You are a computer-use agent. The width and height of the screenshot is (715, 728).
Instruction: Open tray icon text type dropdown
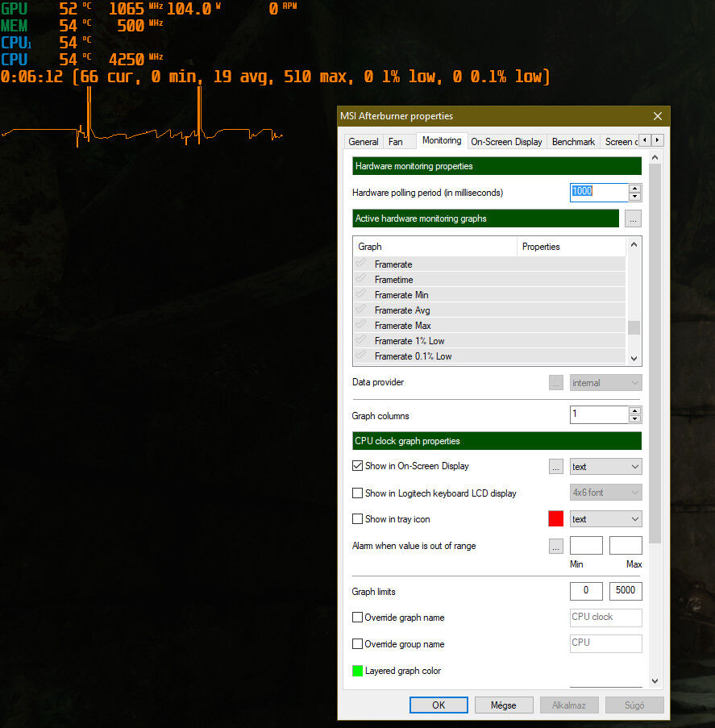click(605, 519)
